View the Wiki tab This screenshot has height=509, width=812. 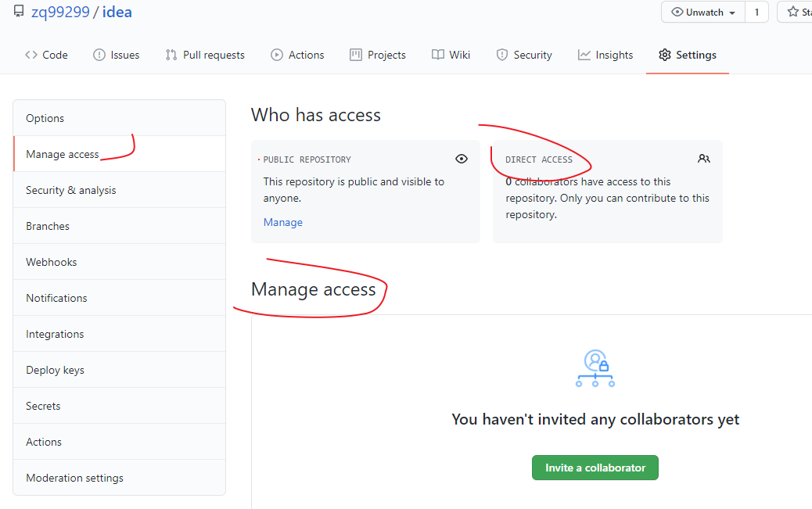[451, 55]
